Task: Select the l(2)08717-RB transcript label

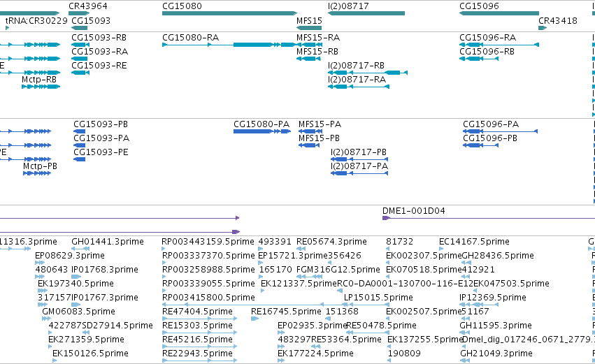Action: [357, 66]
